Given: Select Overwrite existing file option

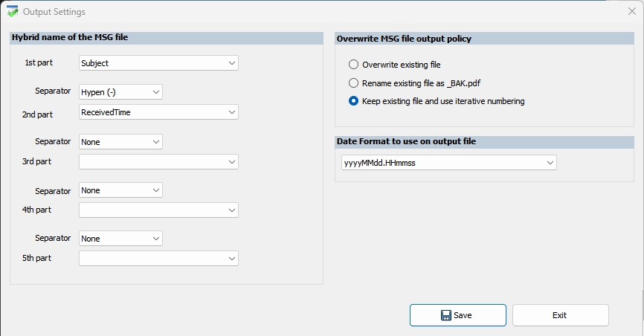Looking at the screenshot, I should click(x=354, y=65).
